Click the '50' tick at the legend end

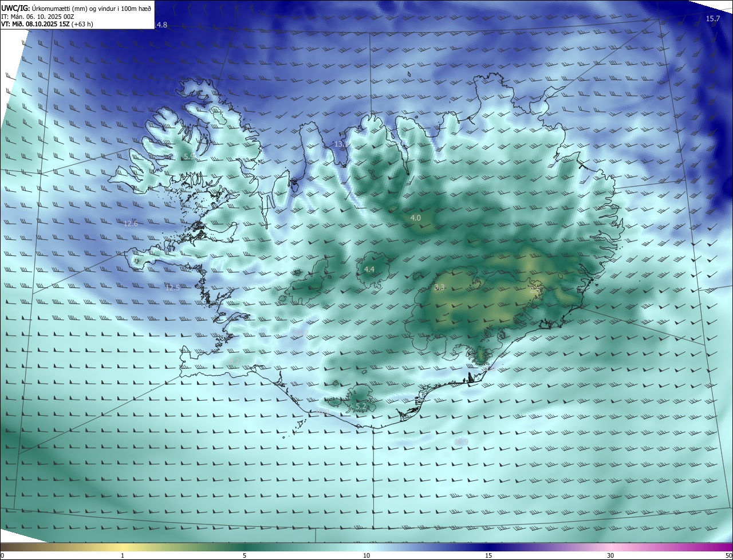(728, 555)
